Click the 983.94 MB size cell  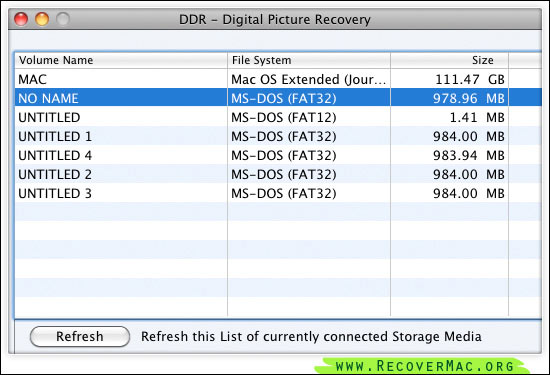coord(469,155)
